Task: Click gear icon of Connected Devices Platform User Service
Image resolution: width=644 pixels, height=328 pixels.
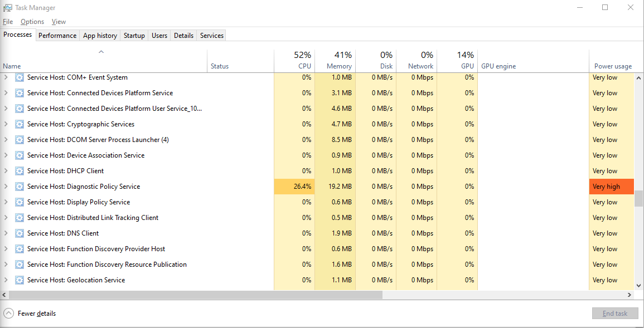Action: [x=20, y=109]
